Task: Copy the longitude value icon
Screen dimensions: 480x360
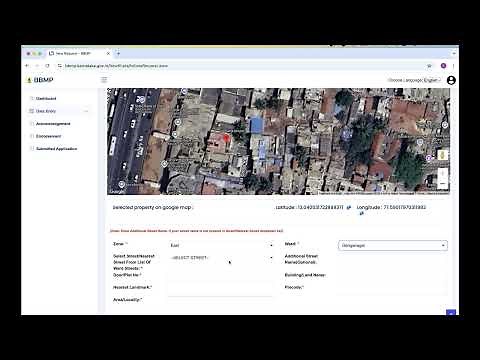Action: [361, 213]
